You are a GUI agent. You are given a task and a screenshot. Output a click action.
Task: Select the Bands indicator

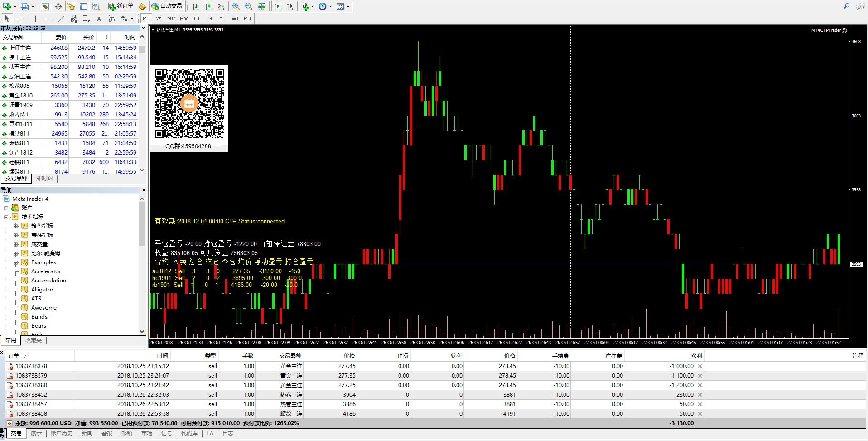(x=39, y=317)
